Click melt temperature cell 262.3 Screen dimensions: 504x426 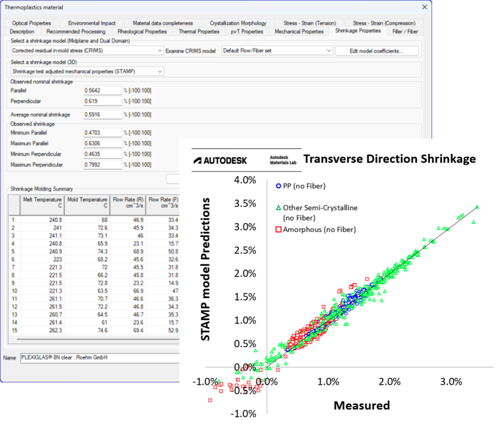coord(42,330)
